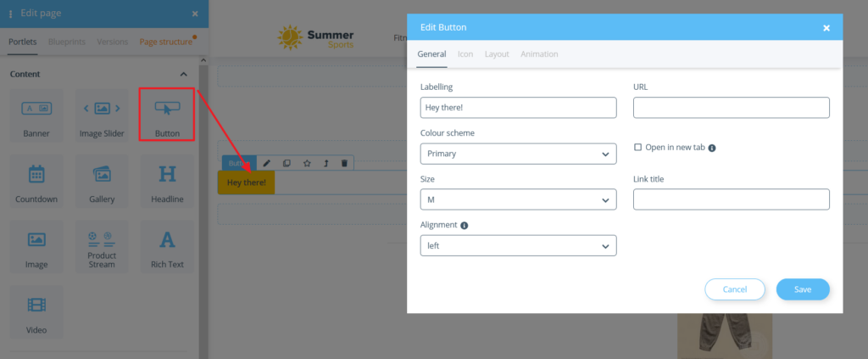Open the Page structure tab
Image resolution: width=868 pixels, height=359 pixels.
(x=165, y=42)
